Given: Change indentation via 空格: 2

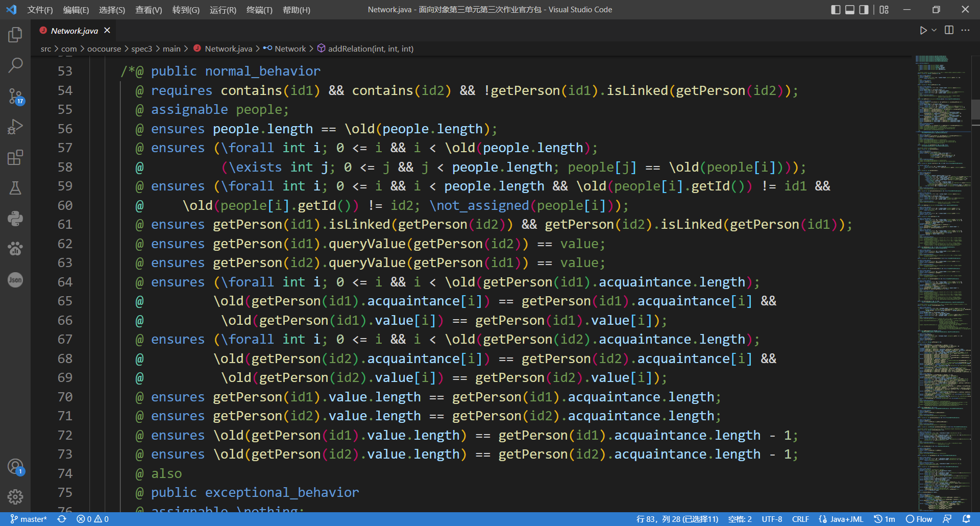Looking at the screenshot, I should (740, 519).
